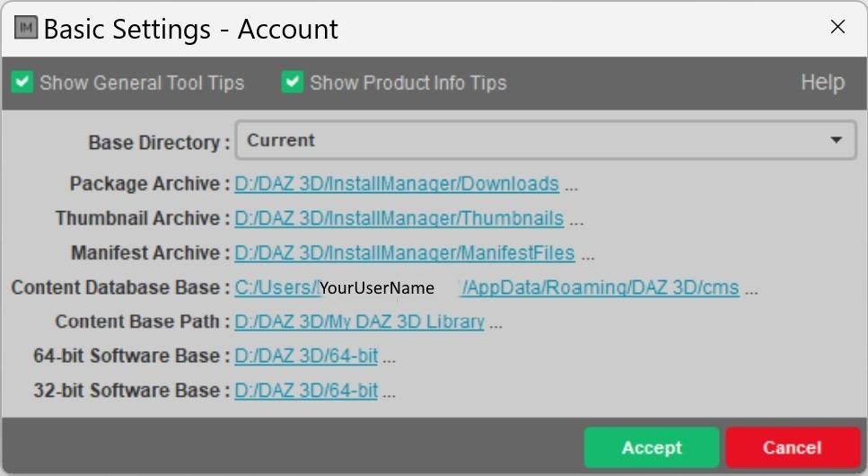Browse for Package Archive with ellipsis button
This screenshot has height=476, width=868.
coord(571,186)
